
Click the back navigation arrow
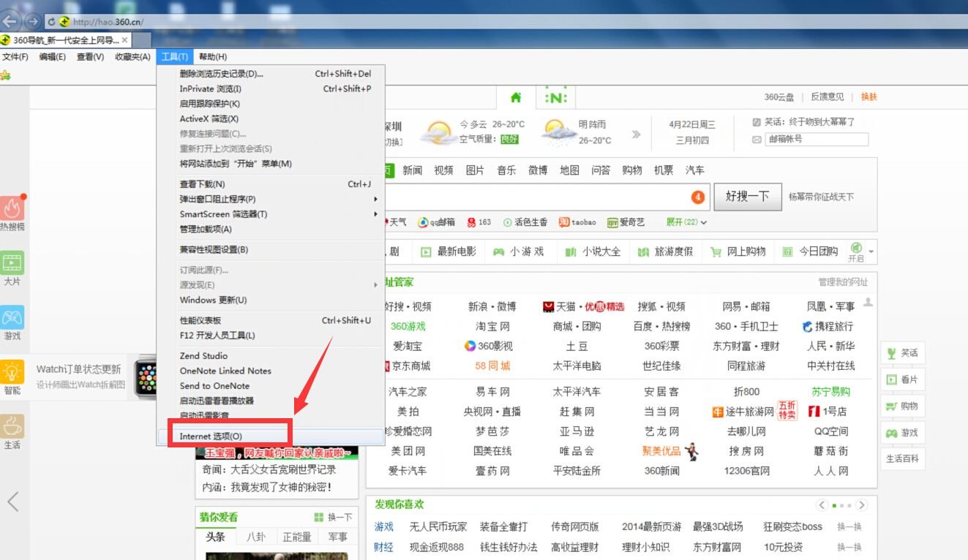tap(10, 23)
